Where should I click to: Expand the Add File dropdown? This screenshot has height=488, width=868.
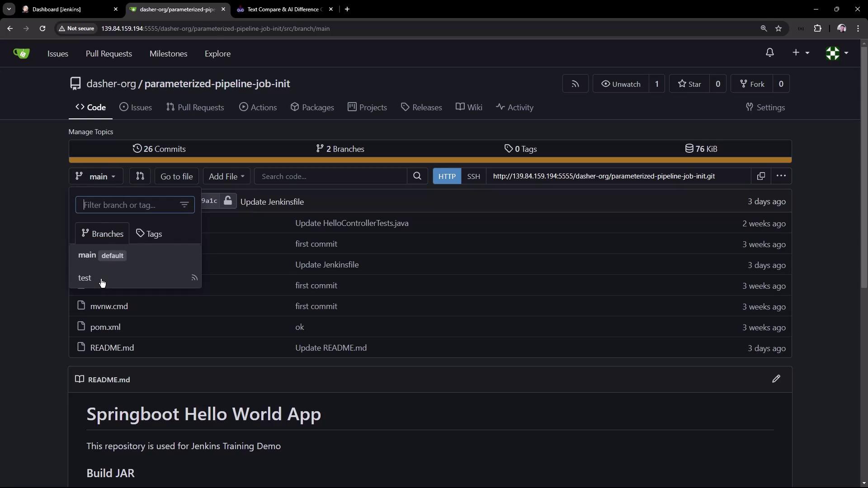pos(226,176)
